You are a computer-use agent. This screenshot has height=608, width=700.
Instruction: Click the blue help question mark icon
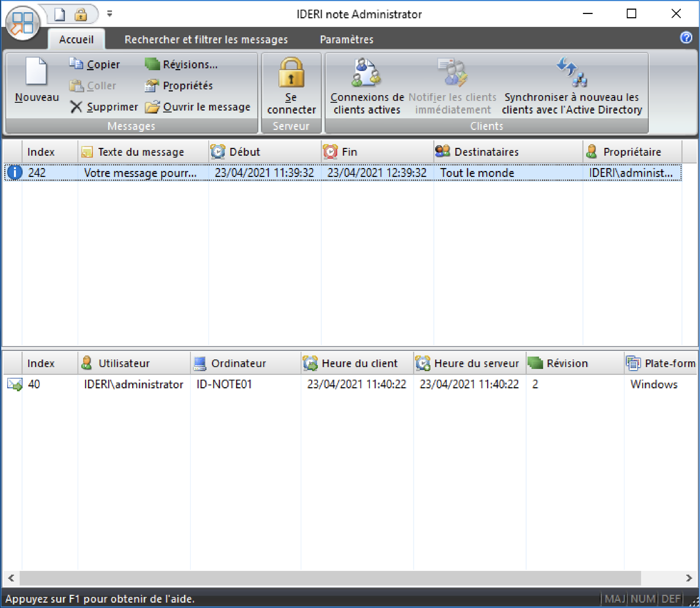(686, 37)
